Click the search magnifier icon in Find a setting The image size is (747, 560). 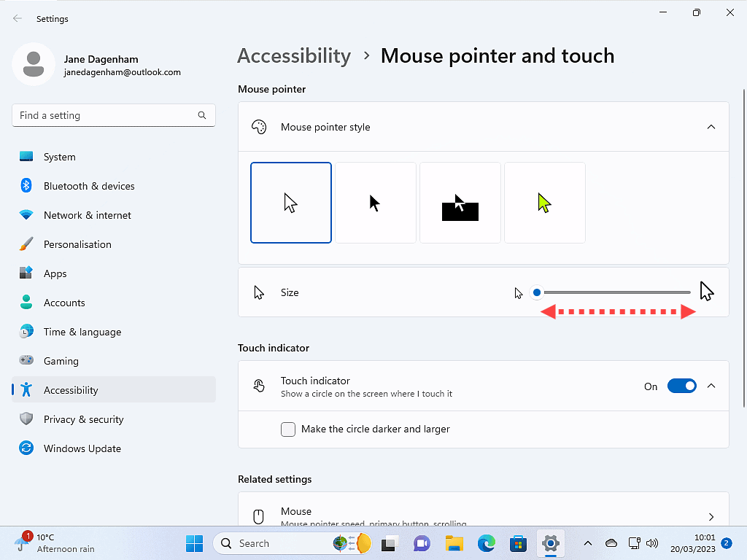coord(202,115)
